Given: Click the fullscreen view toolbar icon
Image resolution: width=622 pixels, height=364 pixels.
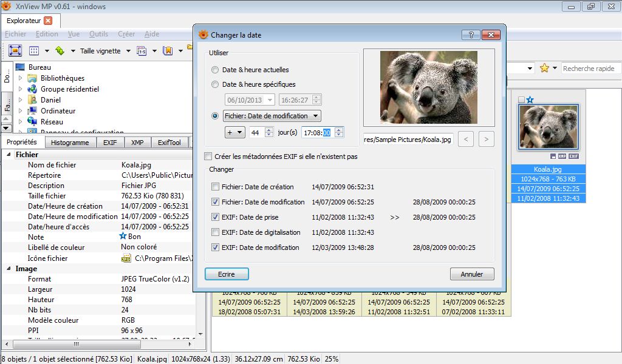Looking at the screenshot, I should (15, 51).
